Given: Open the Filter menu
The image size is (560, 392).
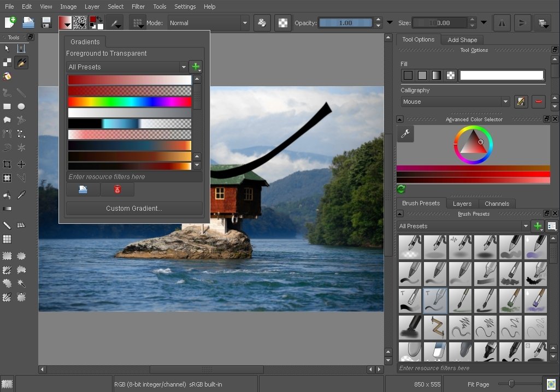Looking at the screenshot, I should [x=138, y=7].
